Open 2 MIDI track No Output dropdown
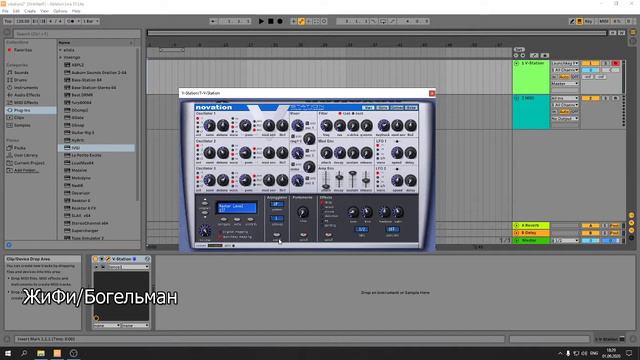The height and width of the screenshot is (360, 640). pos(565,118)
